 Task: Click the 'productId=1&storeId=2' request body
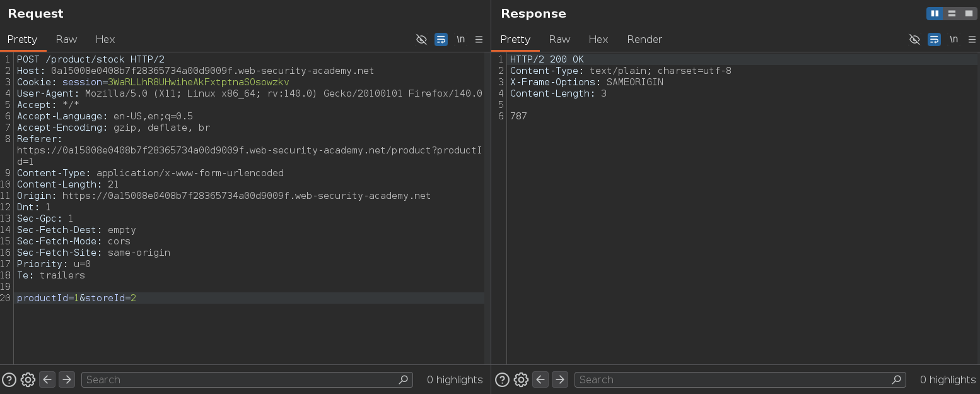[x=76, y=298]
